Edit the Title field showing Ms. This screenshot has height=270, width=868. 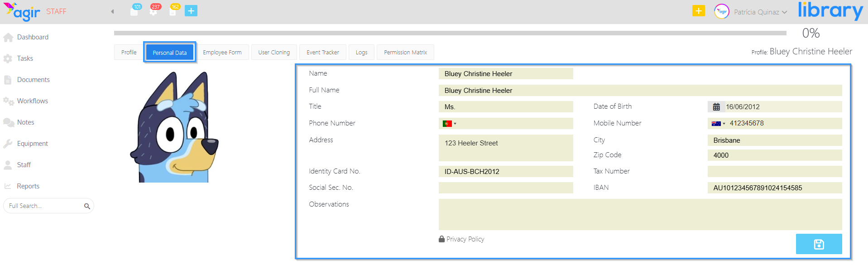506,107
